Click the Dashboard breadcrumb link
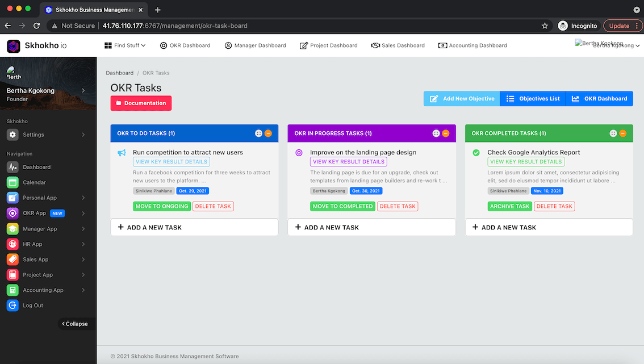This screenshot has width=644, height=364. [119, 73]
